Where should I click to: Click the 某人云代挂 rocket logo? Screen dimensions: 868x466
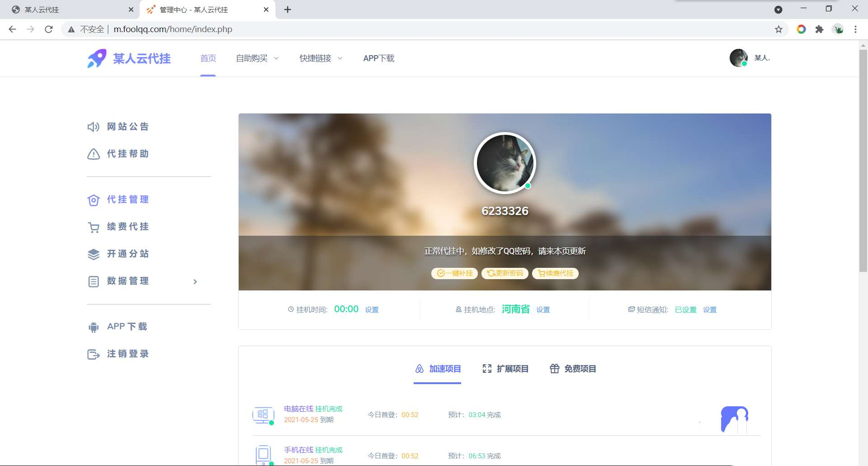[x=96, y=58]
